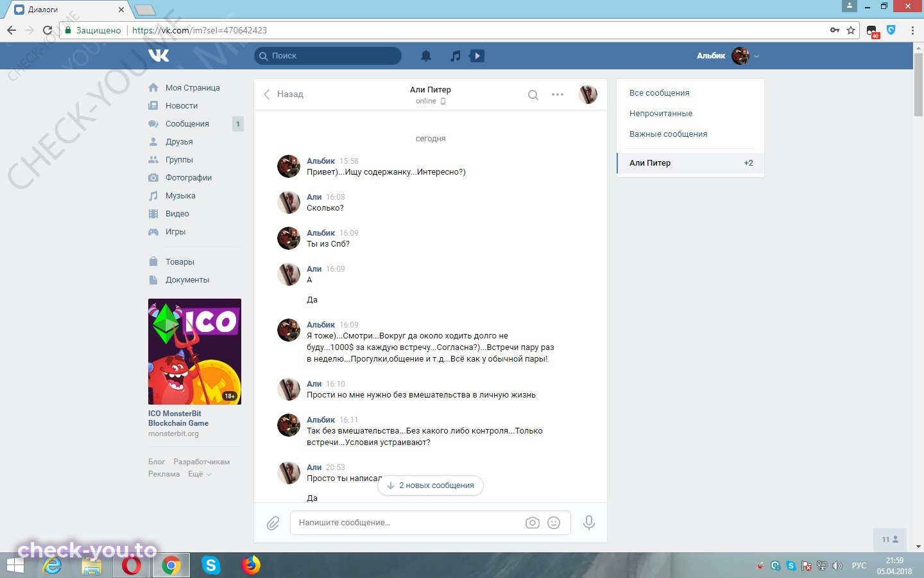Click the browser address bar URL
This screenshot has height=578, width=924.
(x=200, y=30)
